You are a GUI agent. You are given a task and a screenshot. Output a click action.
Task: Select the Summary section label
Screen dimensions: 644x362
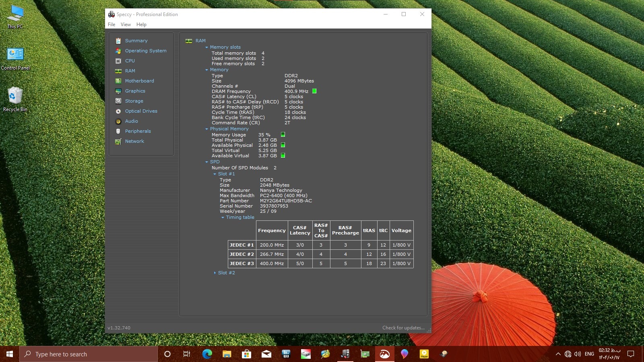pos(136,41)
